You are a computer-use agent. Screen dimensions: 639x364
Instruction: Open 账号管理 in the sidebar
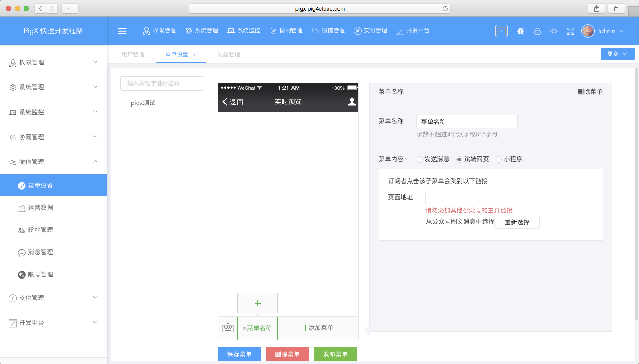coord(53,274)
